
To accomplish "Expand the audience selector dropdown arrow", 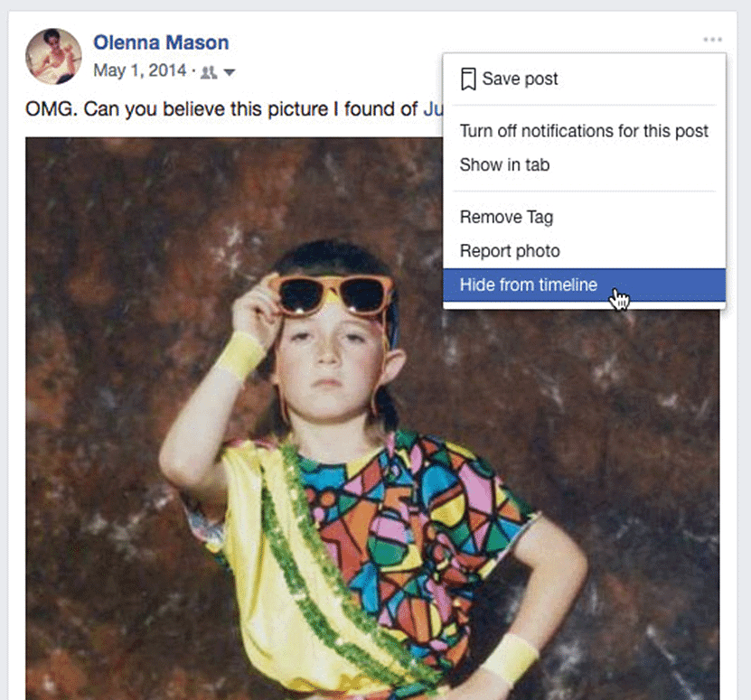I will [x=230, y=72].
